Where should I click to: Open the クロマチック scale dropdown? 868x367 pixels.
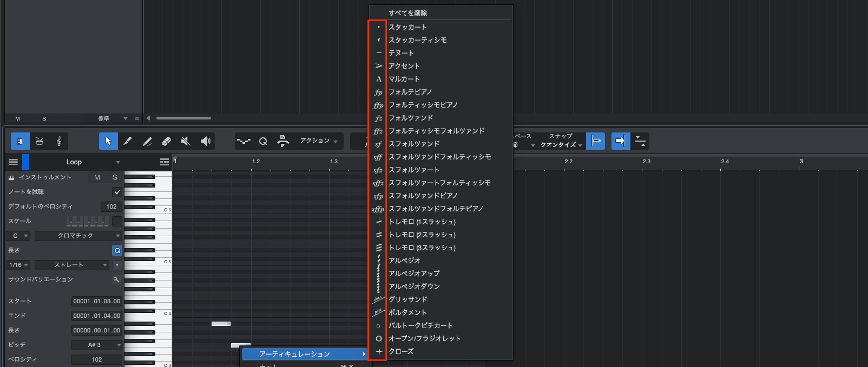point(78,236)
